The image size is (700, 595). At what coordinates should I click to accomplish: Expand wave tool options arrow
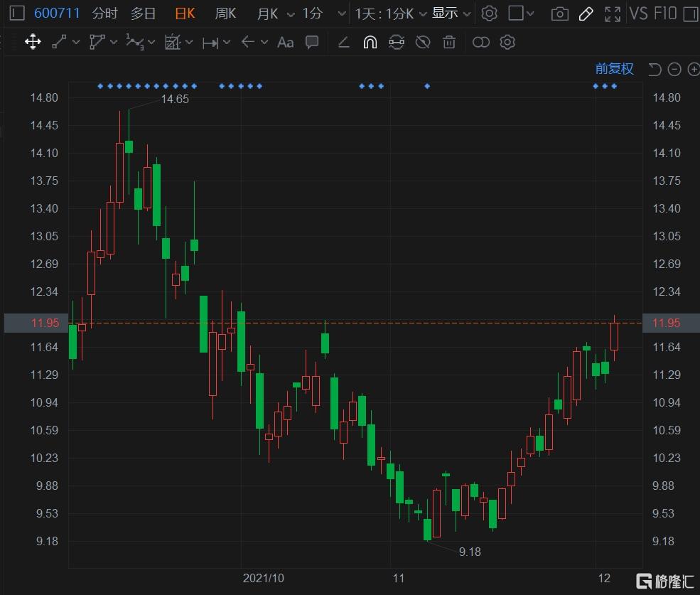click(x=151, y=42)
